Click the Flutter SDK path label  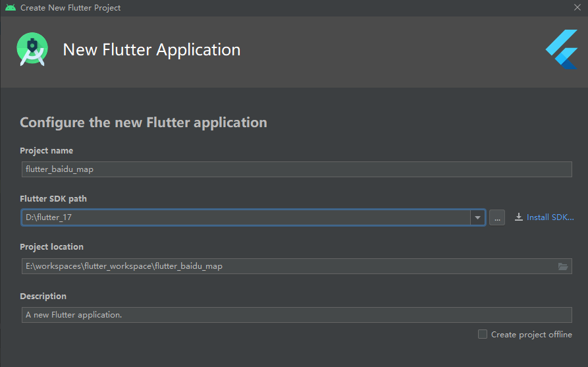point(53,198)
